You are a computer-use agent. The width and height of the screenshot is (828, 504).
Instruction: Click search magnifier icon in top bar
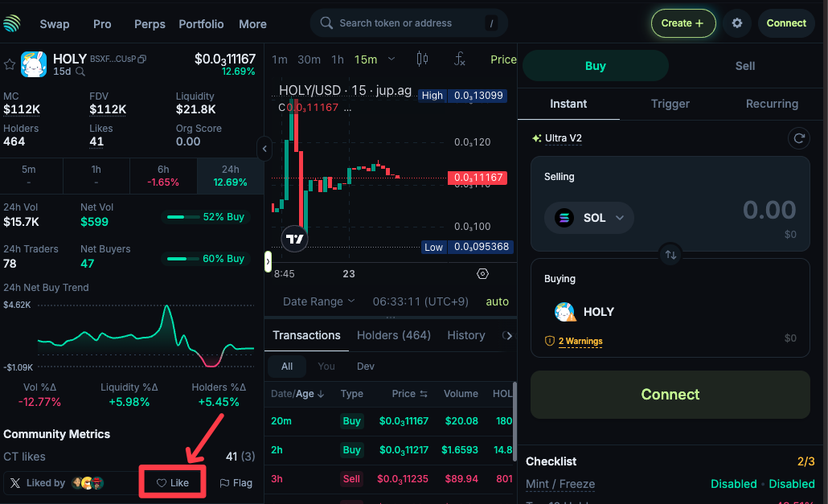point(326,23)
